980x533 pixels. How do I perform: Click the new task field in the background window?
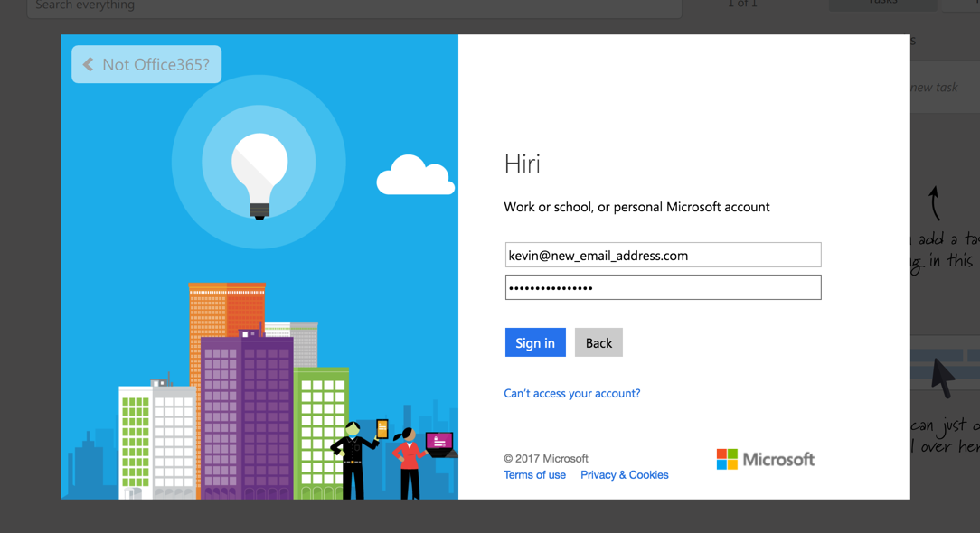945,88
